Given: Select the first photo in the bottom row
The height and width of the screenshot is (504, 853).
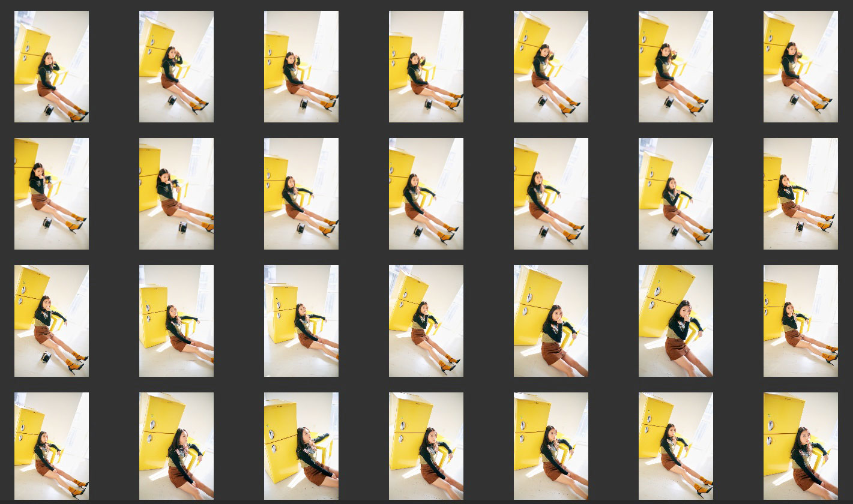Looking at the screenshot, I should (x=52, y=446).
